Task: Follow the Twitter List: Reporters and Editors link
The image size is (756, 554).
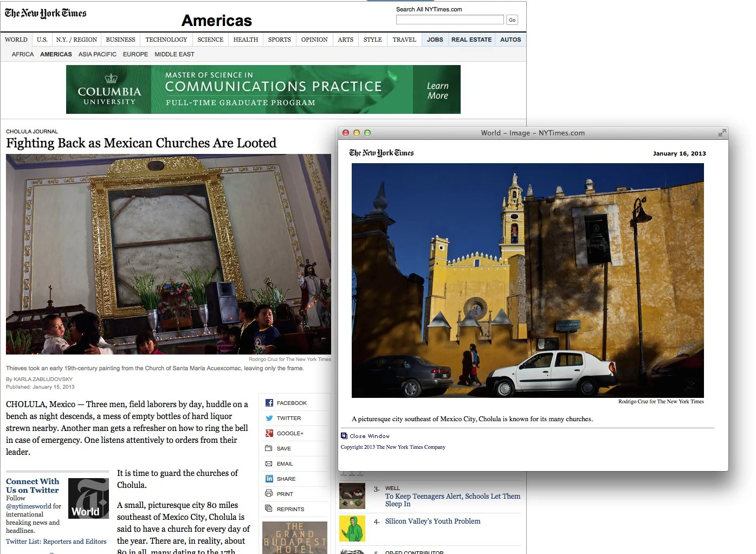Action: point(56,541)
